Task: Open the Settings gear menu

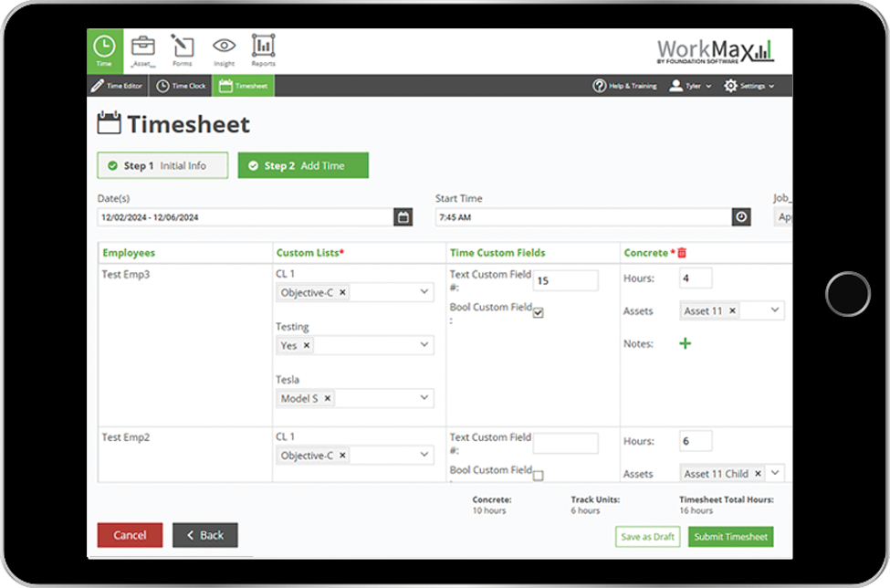Action: point(749,86)
